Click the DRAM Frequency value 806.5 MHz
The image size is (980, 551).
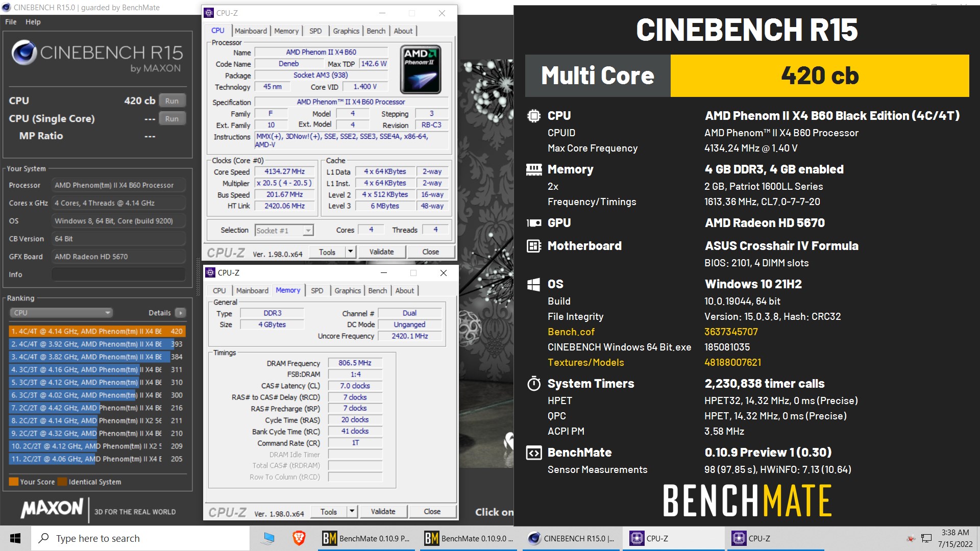pyautogui.click(x=355, y=363)
